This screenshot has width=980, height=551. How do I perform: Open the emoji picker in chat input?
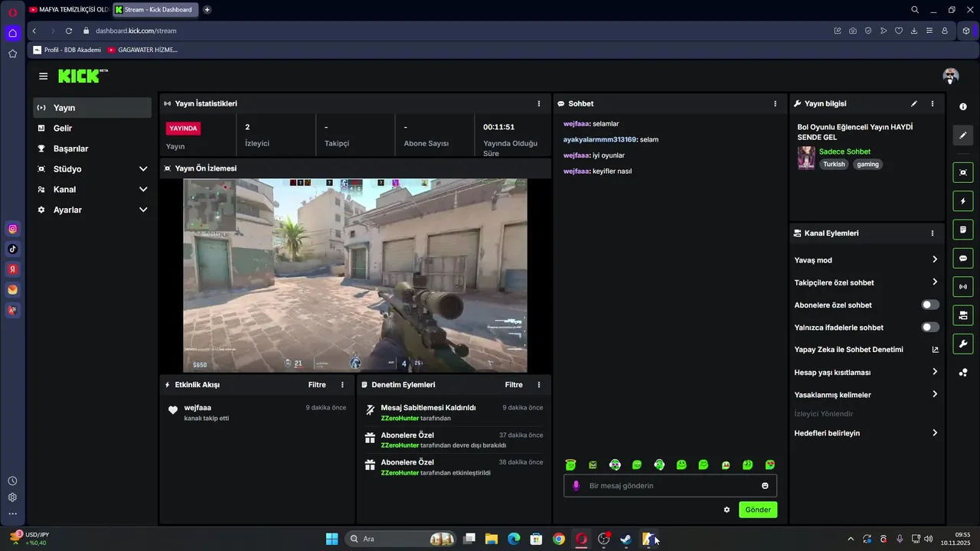pos(765,486)
